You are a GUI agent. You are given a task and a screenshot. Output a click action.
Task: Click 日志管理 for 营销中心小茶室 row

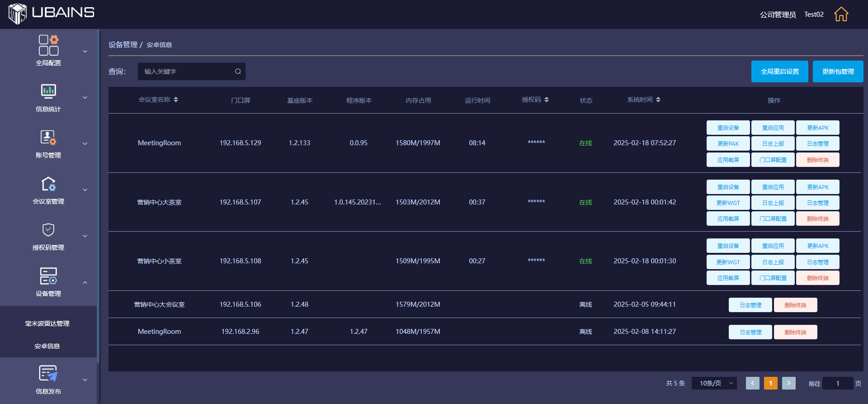818,262
